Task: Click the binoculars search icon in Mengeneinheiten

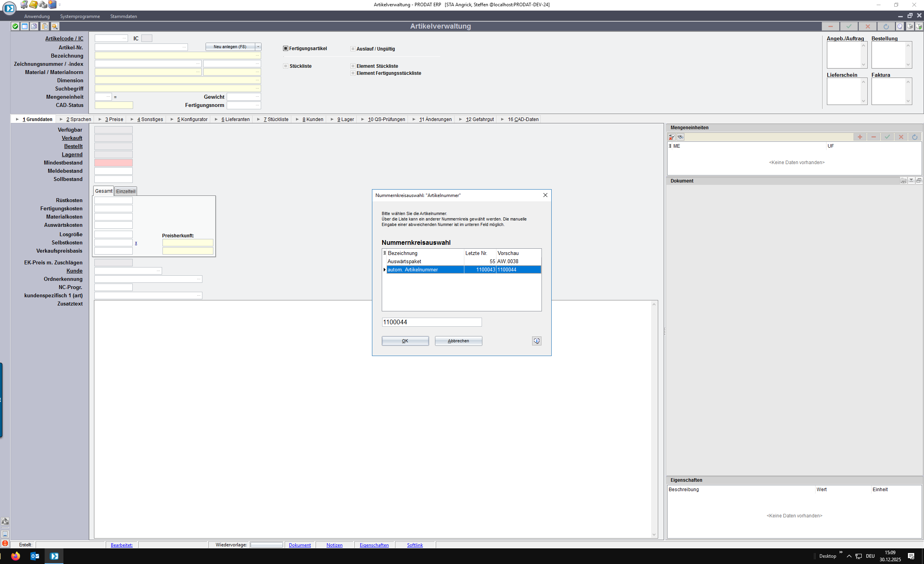Action: (680, 137)
